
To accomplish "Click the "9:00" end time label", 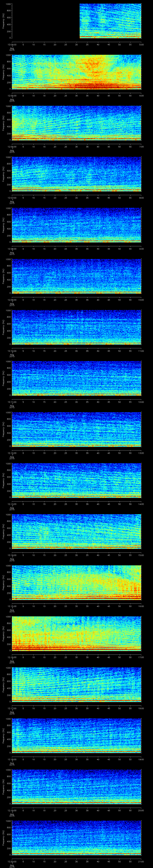I will tap(141, 249).
